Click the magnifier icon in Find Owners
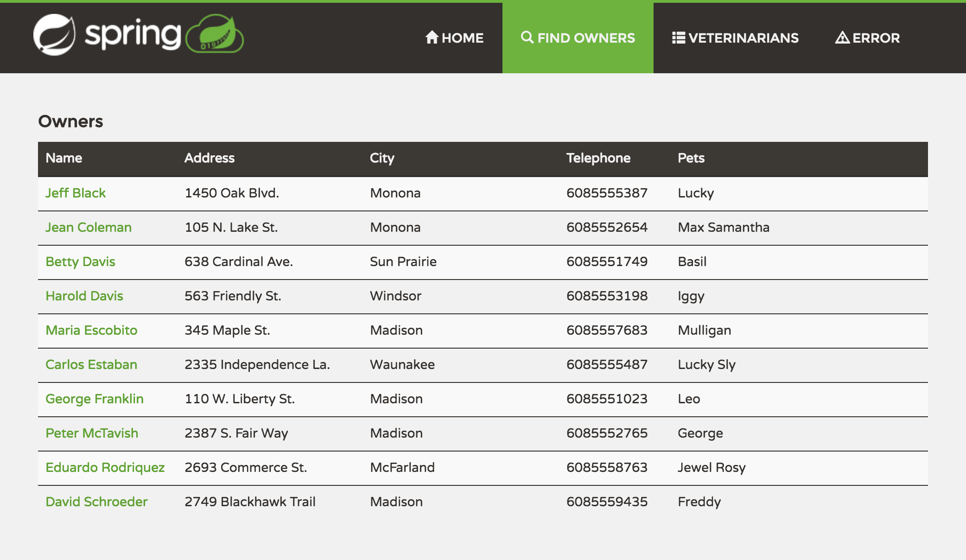The height and width of the screenshot is (560, 966). 527,37
